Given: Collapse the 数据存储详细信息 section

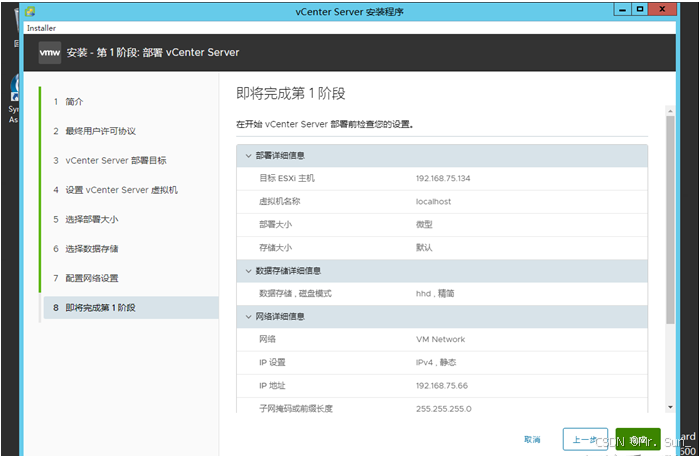Looking at the screenshot, I should pyautogui.click(x=248, y=271).
